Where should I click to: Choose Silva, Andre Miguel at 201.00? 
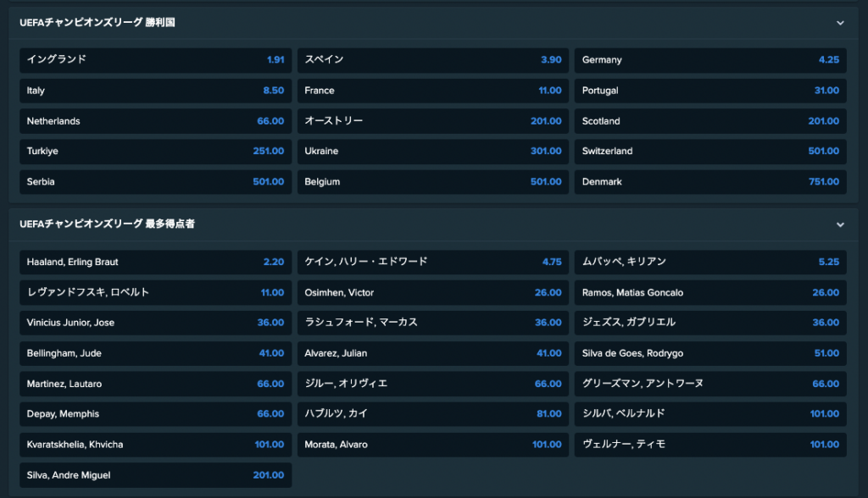pos(156,475)
